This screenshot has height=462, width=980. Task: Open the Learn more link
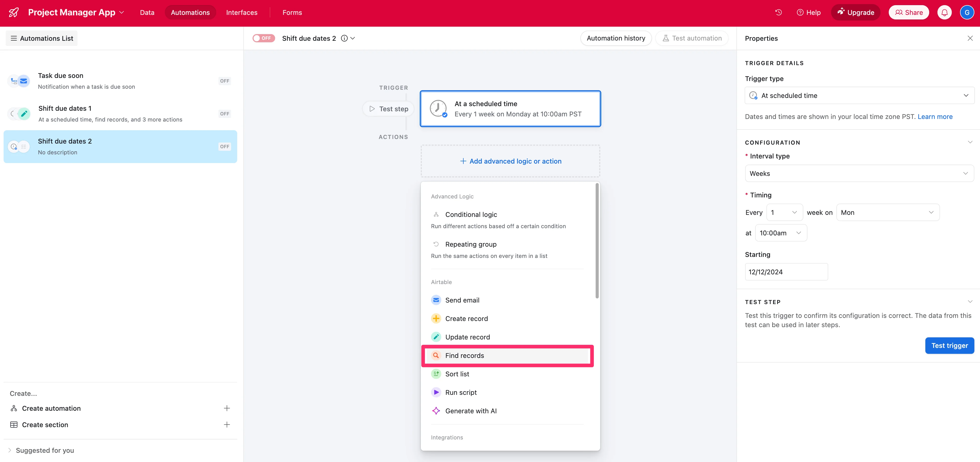click(935, 117)
